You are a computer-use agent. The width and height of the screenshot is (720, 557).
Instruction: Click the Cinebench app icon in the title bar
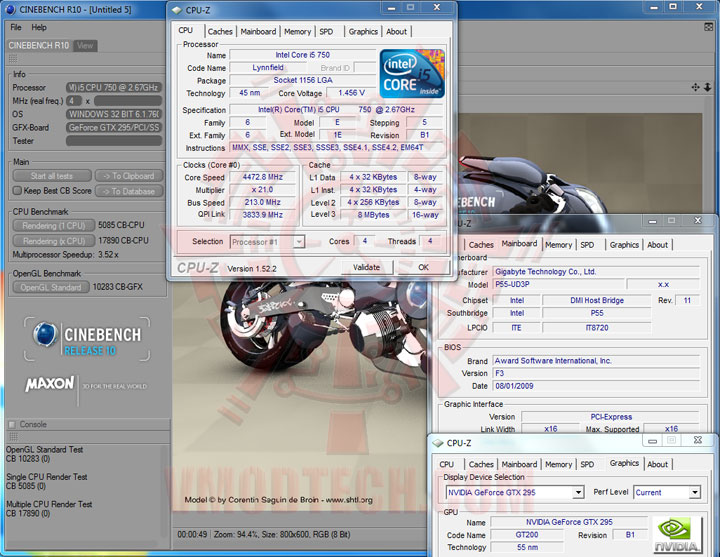click(x=10, y=11)
